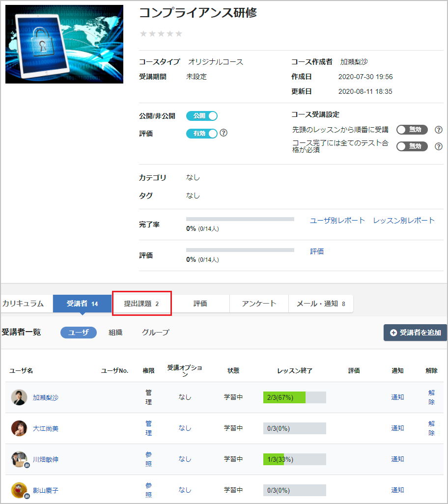Click 参照 permission link for 影山慶子
The height and width of the screenshot is (504, 448).
pyautogui.click(x=148, y=490)
